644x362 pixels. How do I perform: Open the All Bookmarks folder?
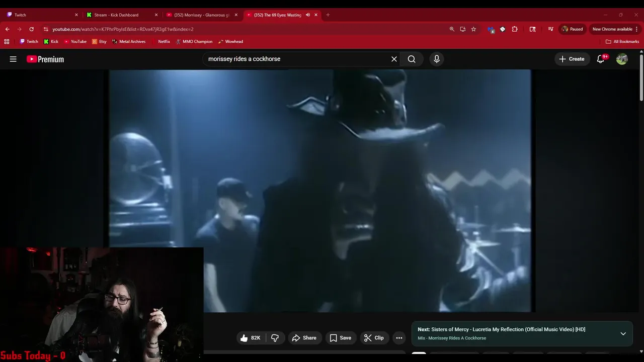(x=622, y=42)
